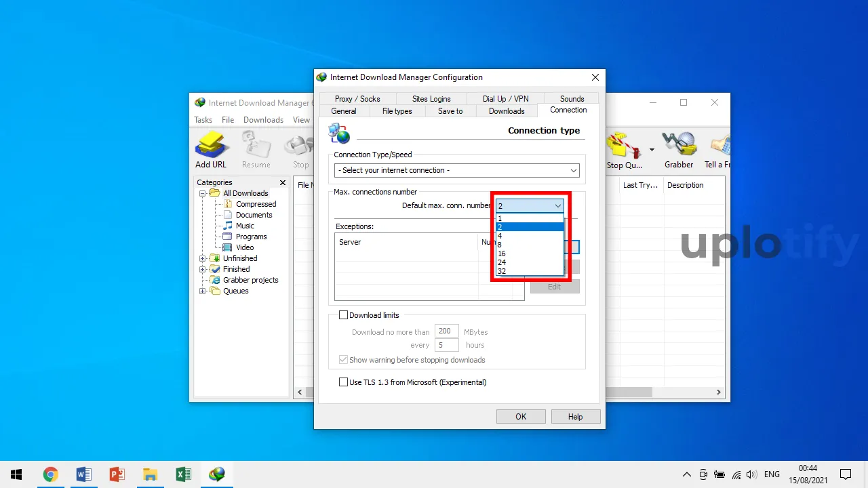868x488 pixels.
Task: Switch to the Sounds tab
Action: 572,98
